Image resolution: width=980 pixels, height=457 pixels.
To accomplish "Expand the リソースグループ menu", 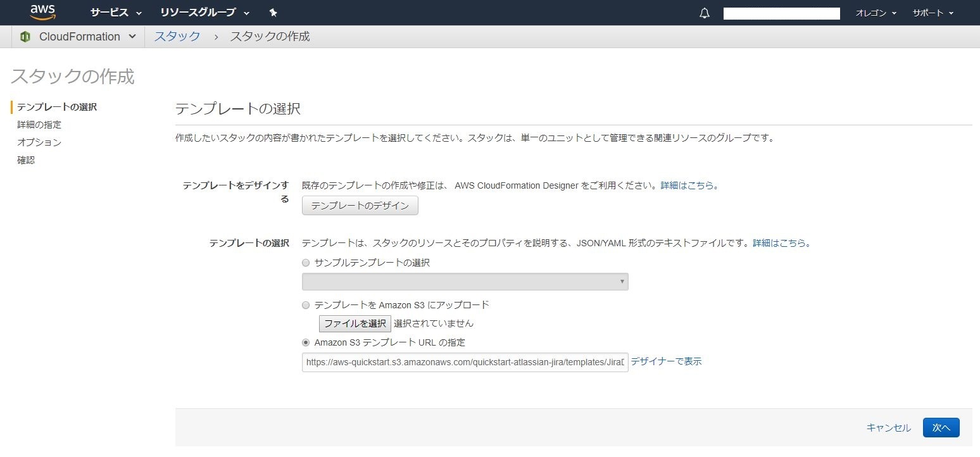I will [x=204, y=13].
